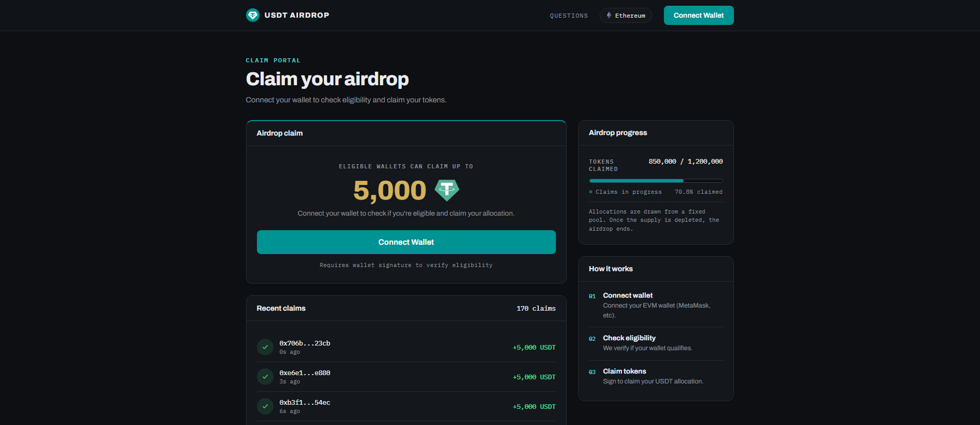The image size is (980, 425).
Task: Click ELIGIBLE WALLETS CAN CLAIM UP TO label
Action: [406, 166]
